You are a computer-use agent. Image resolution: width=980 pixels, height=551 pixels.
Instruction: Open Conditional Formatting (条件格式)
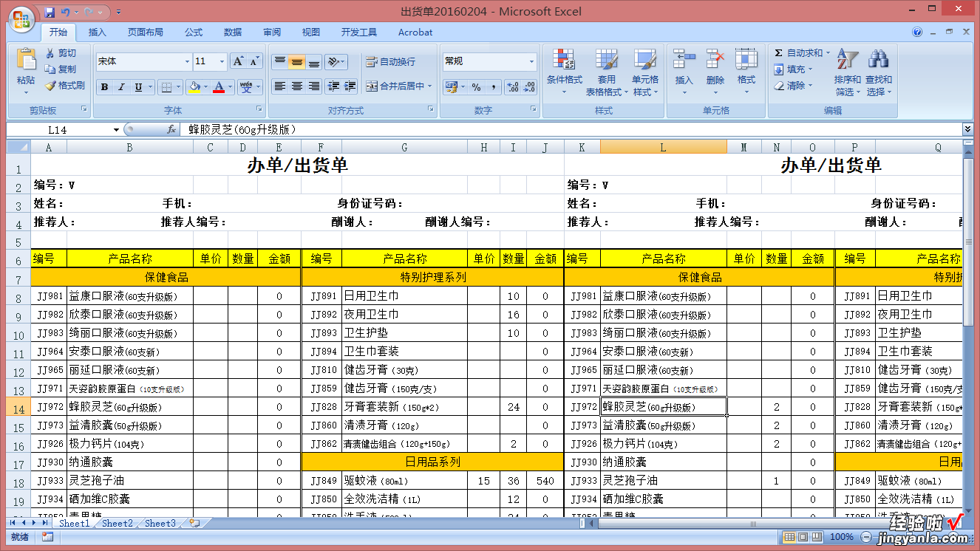pyautogui.click(x=565, y=72)
